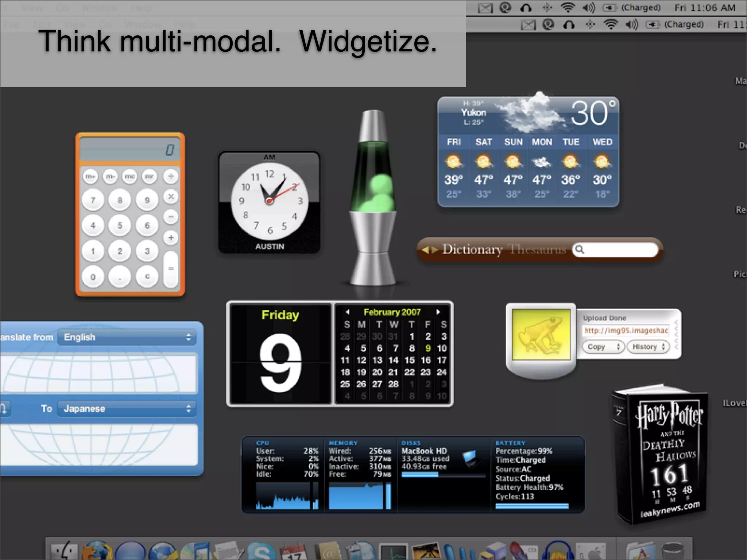
Task: Click the divide key on the calculator widget
Action: [171, 176]
